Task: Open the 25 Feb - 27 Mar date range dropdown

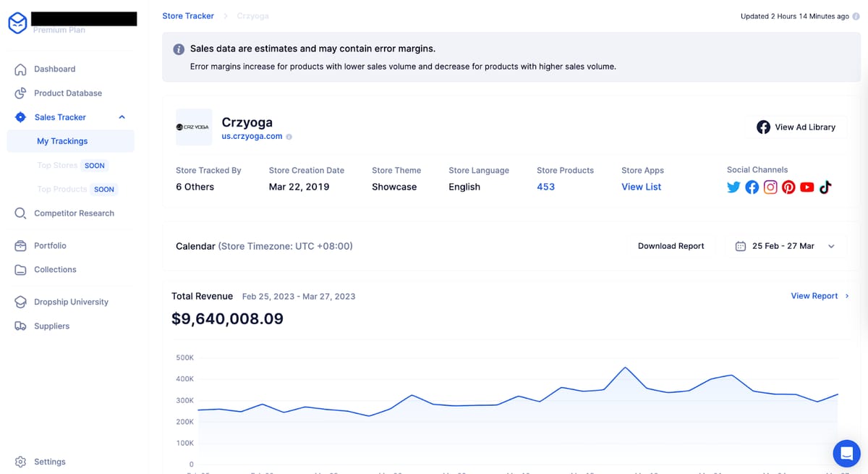Action: 786,246
